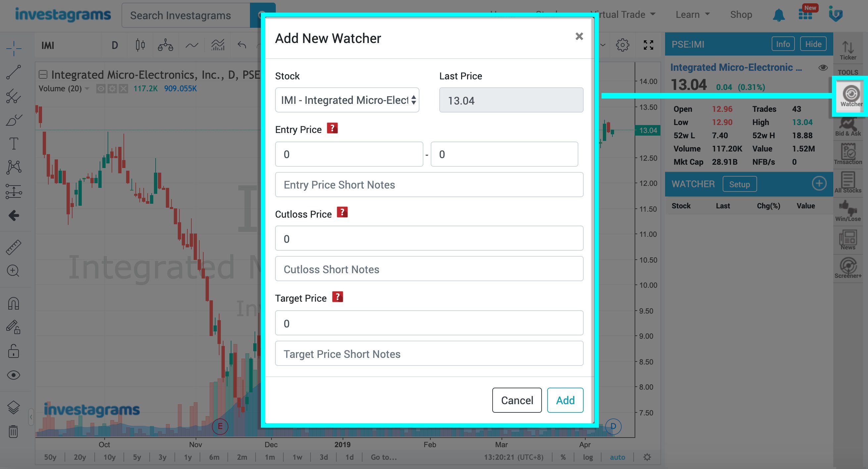Select the 6m time range
The image size is (868, 469).
click(x=214, y=457)
